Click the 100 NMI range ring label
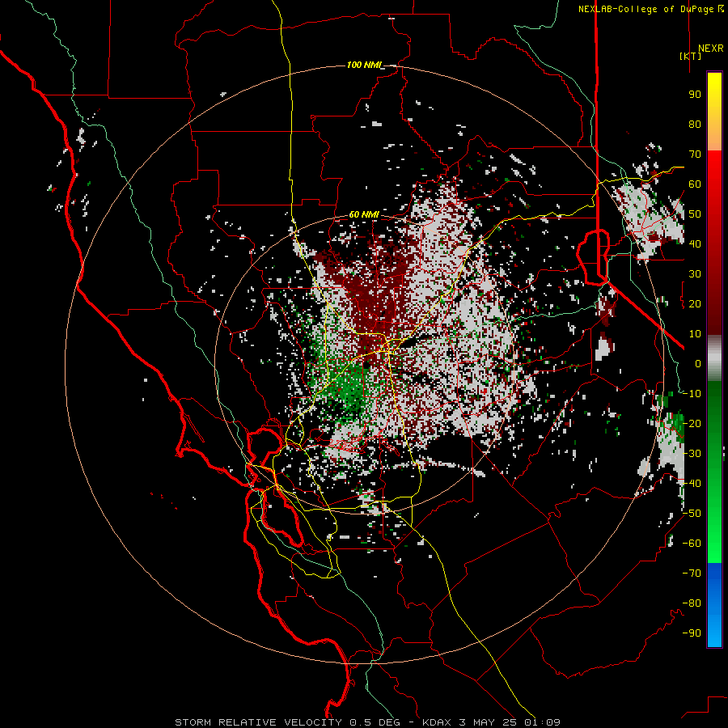The image size is (728, 728). (363, 65)
